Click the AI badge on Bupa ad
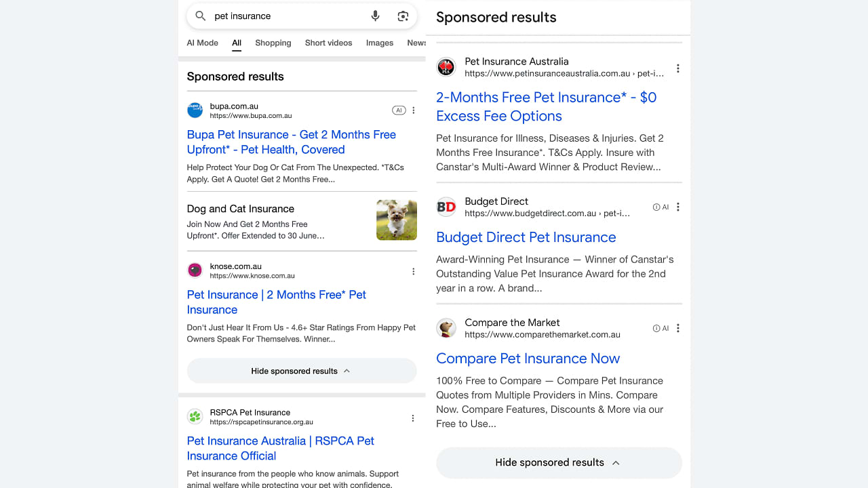Viewport: 868px width, 488px height. point(399,110)
